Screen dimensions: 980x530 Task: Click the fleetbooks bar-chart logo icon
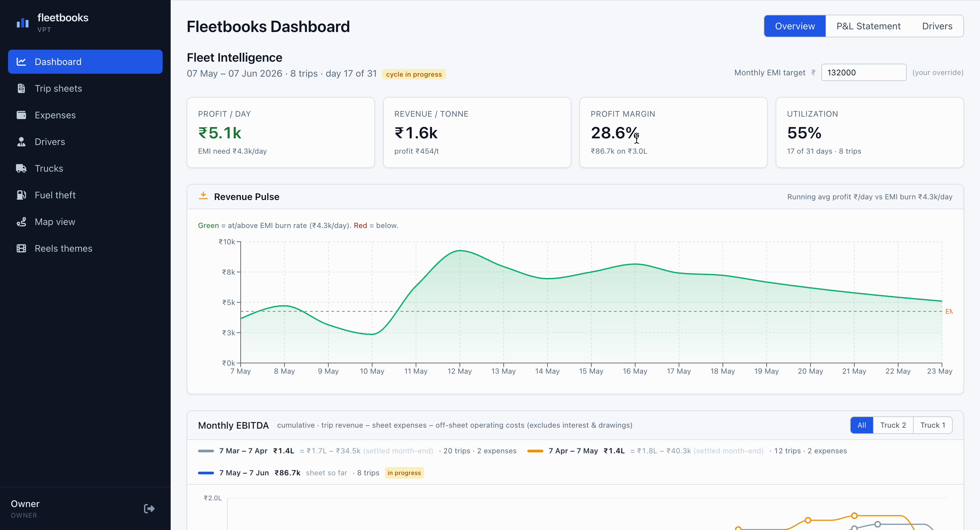coord(22,23)
